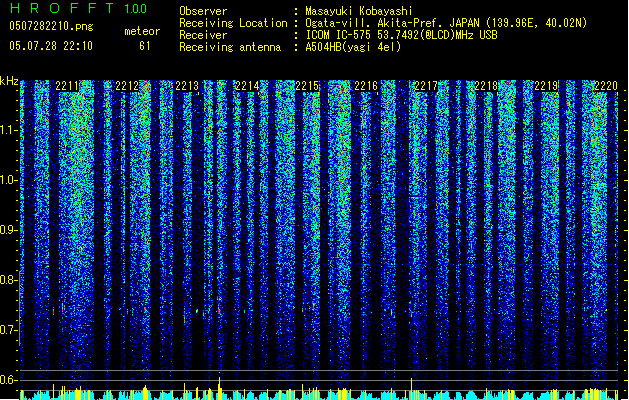The image size is (629, 400).
Task: Click the 0.7 kHz axis label
Action: coord(9,330)
